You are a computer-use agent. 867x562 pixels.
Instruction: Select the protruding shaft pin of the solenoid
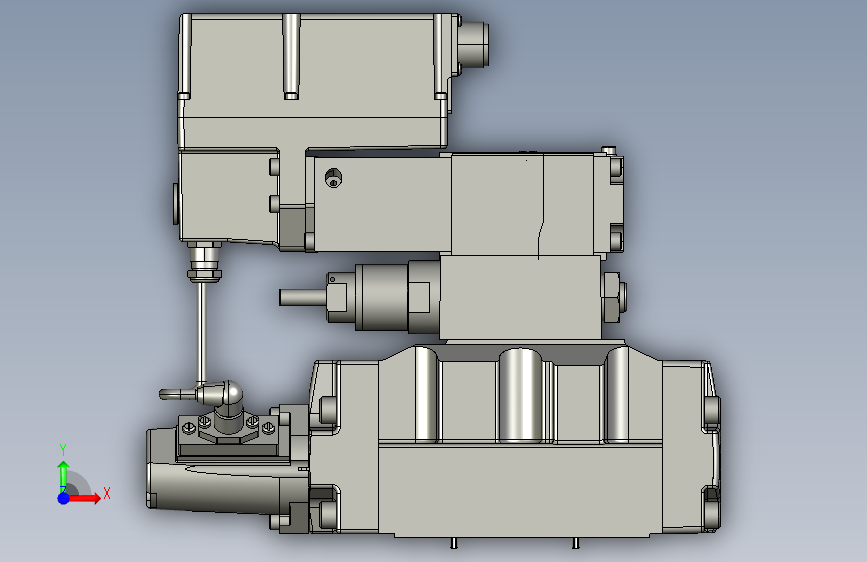pyautogui.click(x=303, y=297)
